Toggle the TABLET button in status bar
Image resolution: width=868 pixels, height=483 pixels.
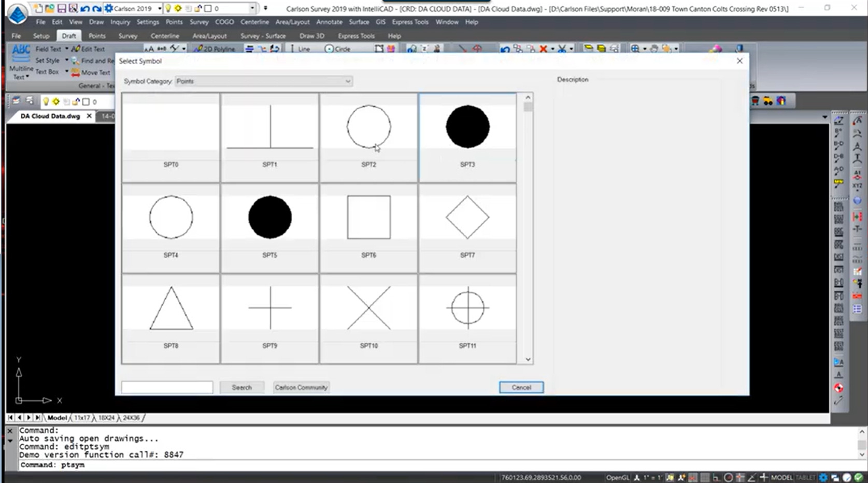pos(805,477)
